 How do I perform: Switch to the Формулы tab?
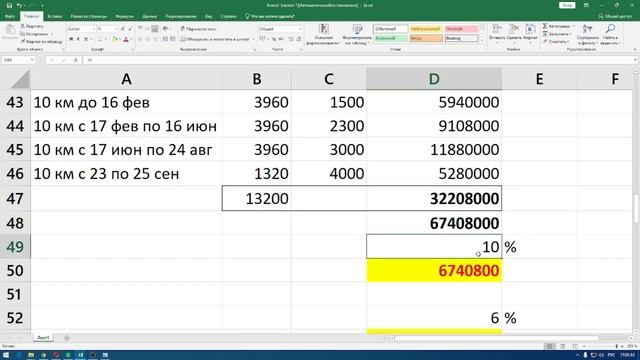pos(124,16)
